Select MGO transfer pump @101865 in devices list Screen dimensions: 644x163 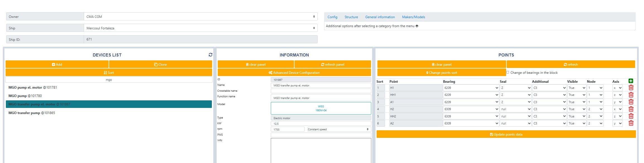click(x=32, y=113)
